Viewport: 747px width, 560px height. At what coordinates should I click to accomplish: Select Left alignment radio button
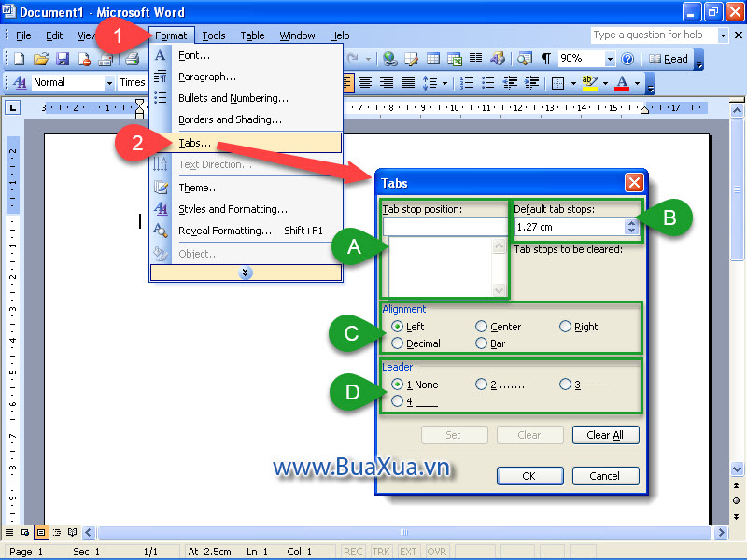397,326
